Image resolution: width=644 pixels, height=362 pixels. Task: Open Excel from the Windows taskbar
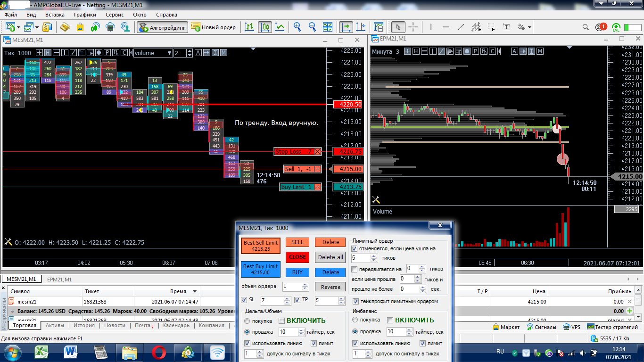[x=42, y=352]
